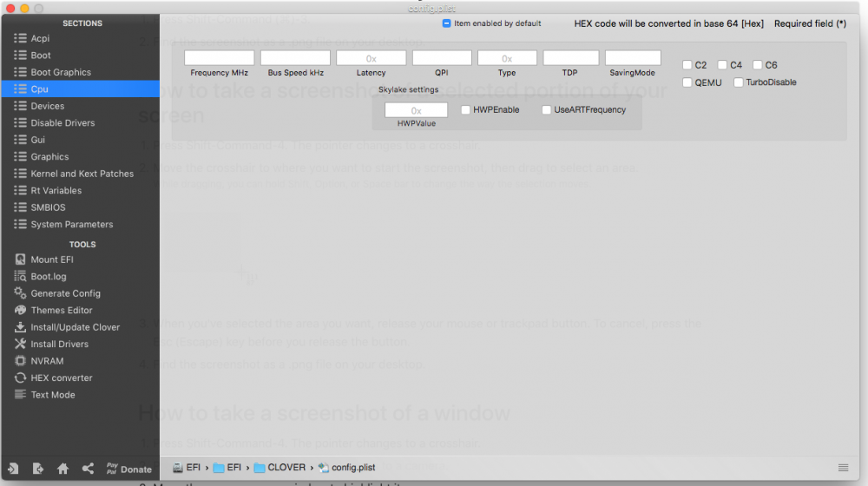Click the Frequency MHz input field
This screenshot has width=868, height=486.
(x=220, y=57)
